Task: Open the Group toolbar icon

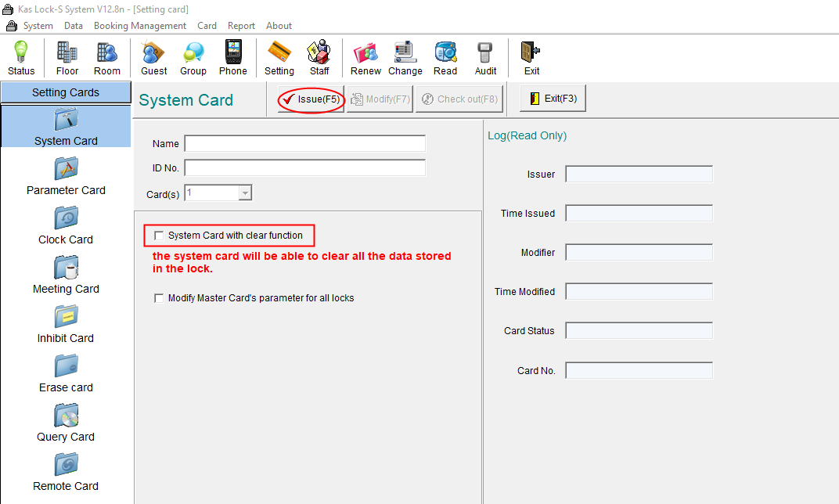Action: [x=193, y=58]
